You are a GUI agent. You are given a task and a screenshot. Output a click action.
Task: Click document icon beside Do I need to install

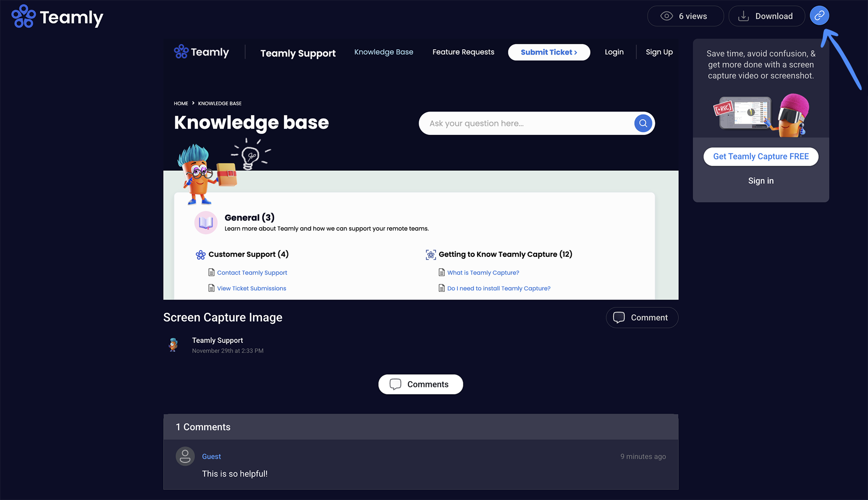[x=442, y=288]
